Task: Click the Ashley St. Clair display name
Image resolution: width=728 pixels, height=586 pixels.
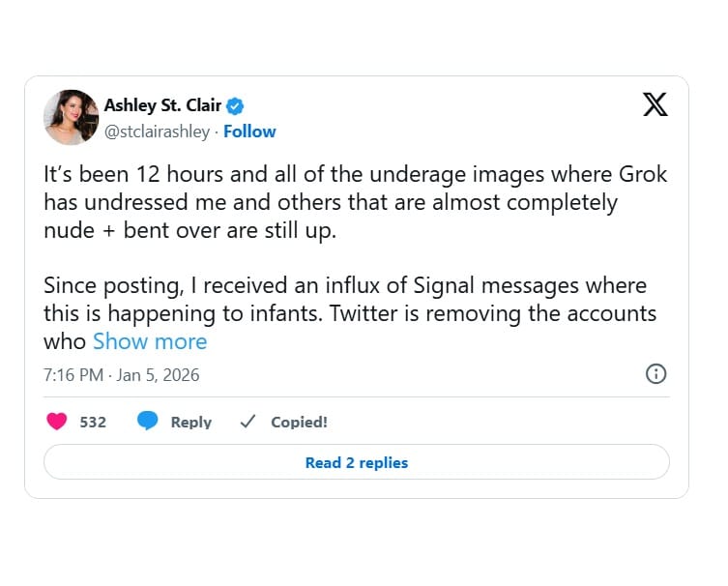Action: click(162, 105)
